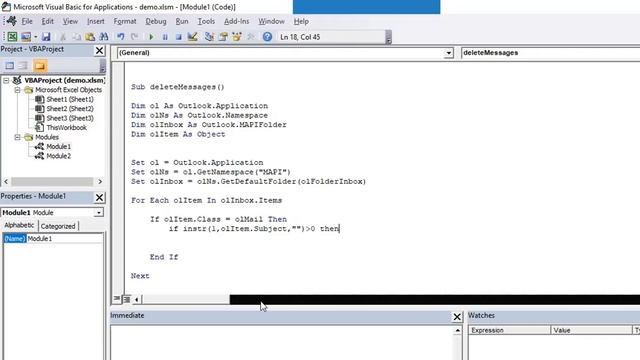Screen dimensions: 640x360
Task: Open the Object Browser toolbar icon
Action: (237, 37)
